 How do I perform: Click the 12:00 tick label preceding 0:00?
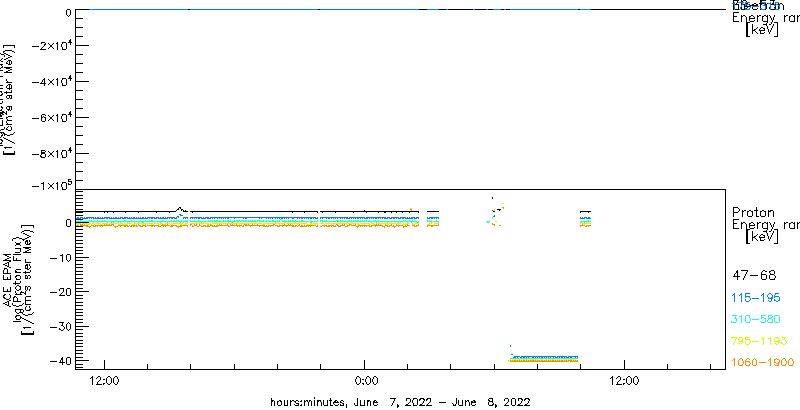[104, 380]
